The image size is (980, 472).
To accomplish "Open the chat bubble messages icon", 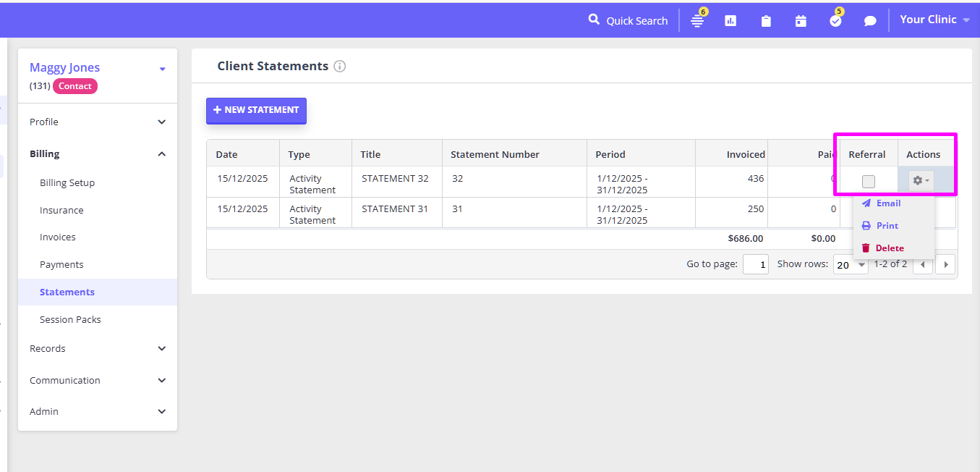I will click(870, 21).
